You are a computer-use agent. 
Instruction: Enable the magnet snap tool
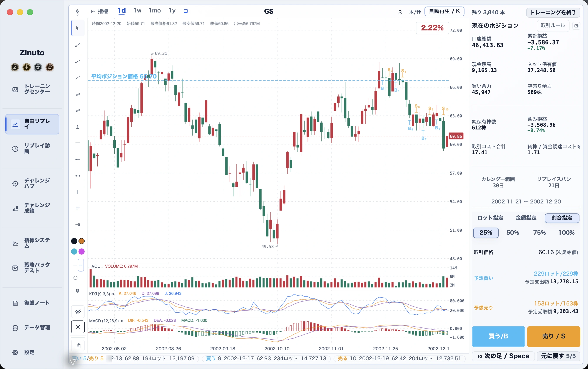pyautogui.click(x=78, y=291)
